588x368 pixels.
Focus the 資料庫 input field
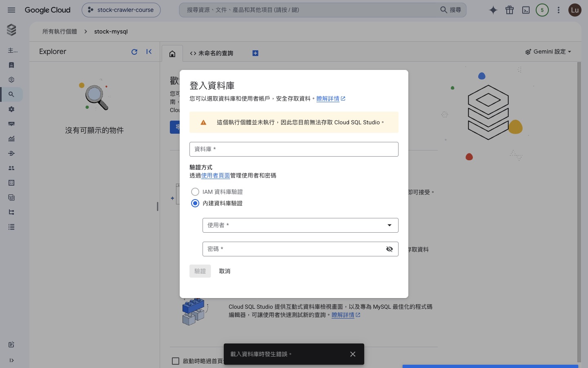click(x=294, y=149)
